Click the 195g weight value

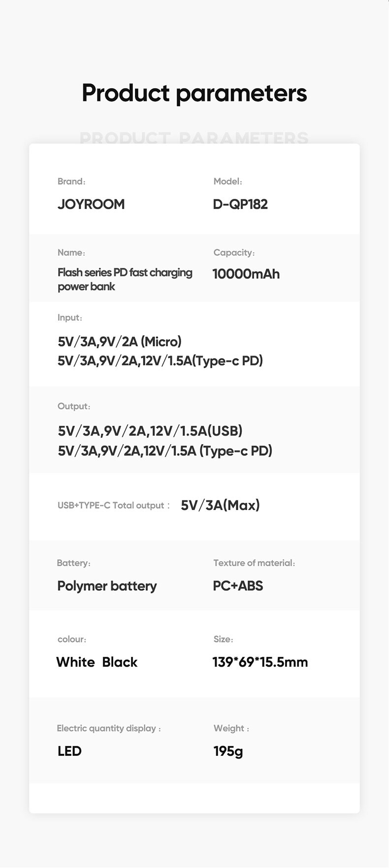(228, 751)
